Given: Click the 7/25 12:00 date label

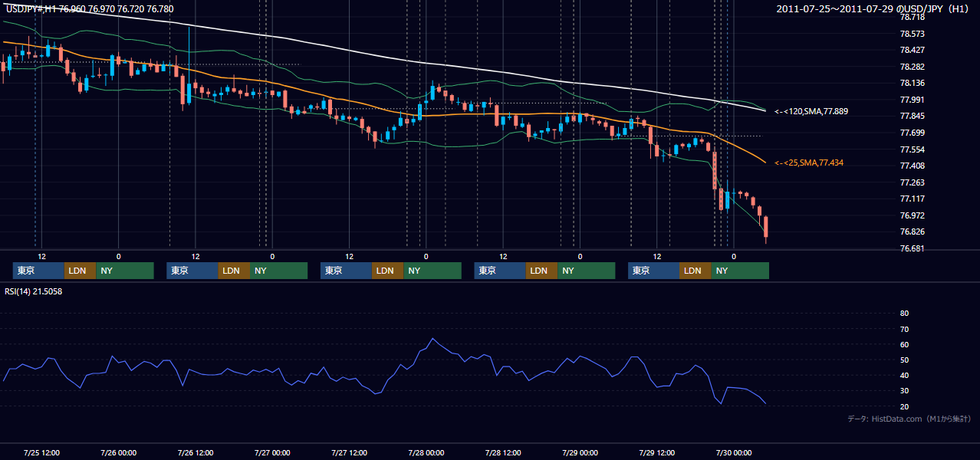Looking at the screenshot, I should [41, 452].
